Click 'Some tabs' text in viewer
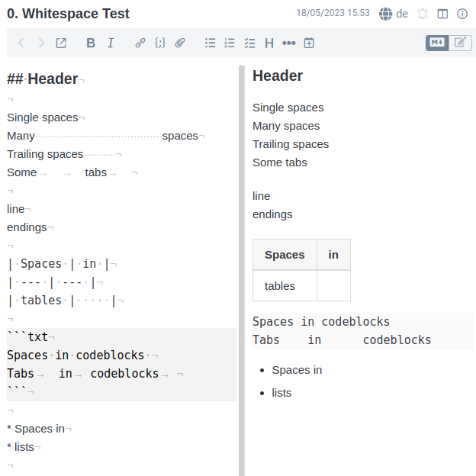Image resolution: width=476 pixels, height=476 pixels. pyautogui.click(x=280, y=162)
